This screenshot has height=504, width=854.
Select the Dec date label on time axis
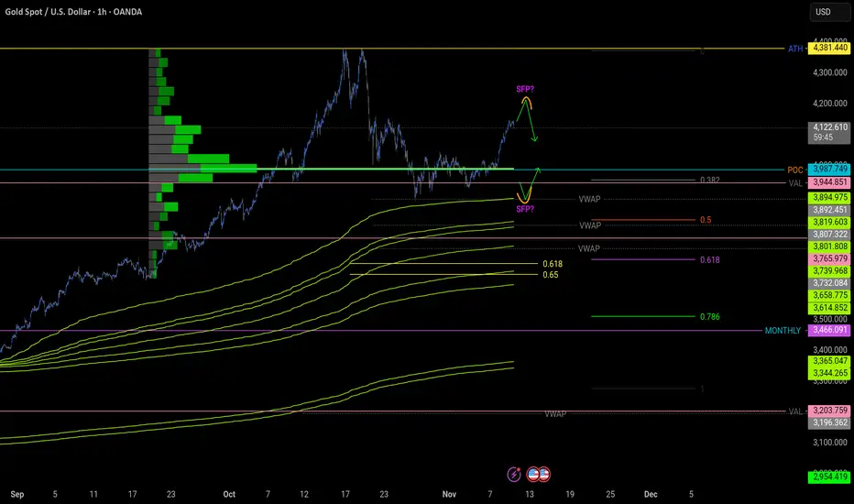point(651,494)
